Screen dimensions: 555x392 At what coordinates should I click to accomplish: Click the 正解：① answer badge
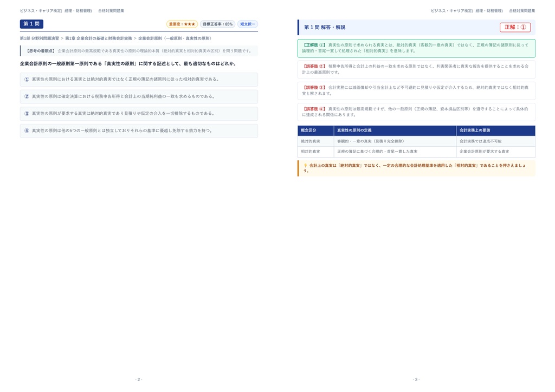coord(515,27)
